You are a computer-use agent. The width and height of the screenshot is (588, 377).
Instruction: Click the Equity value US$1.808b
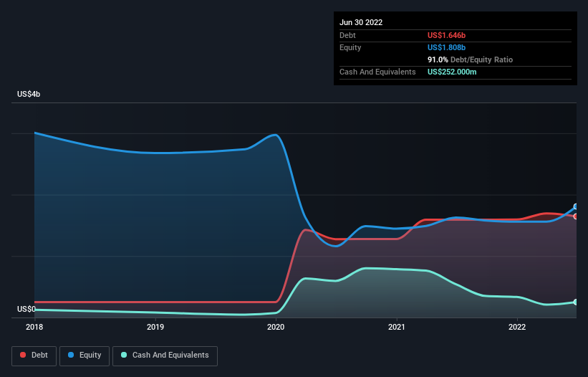446,47
